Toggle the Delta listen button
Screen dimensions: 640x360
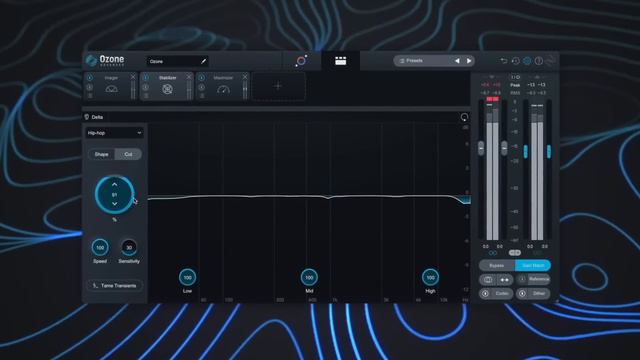tap(93, 117)
